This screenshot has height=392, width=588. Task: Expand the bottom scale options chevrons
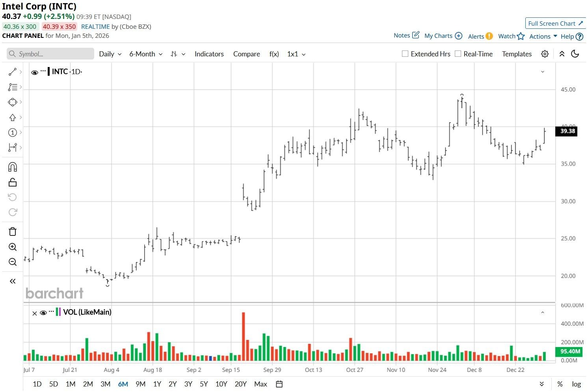541,384
